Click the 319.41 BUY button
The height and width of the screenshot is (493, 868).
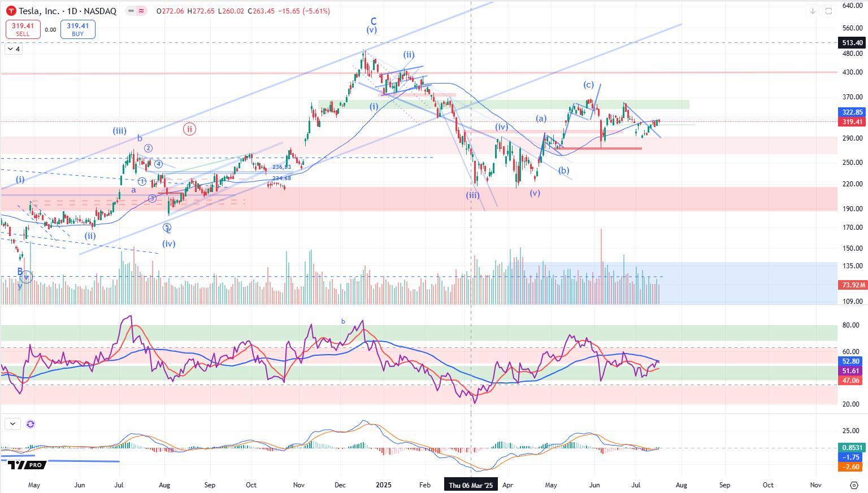click(x=77, y=29)
